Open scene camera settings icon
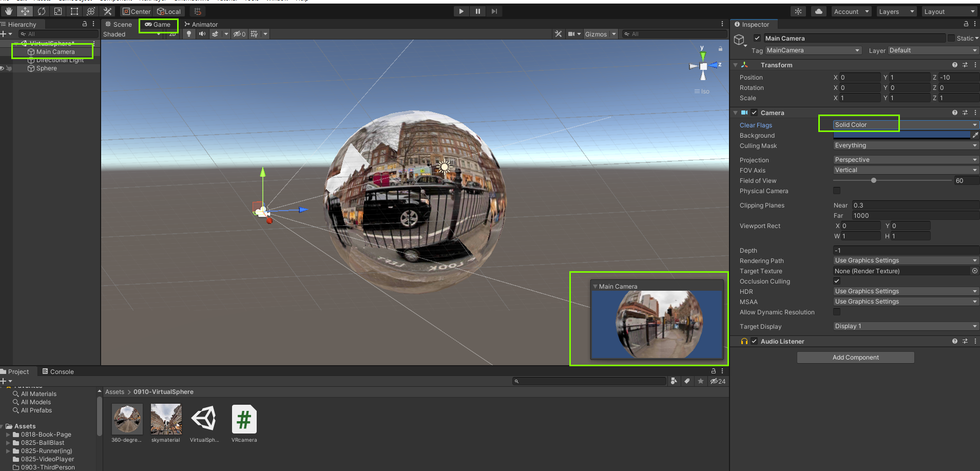 coord(571,34)
